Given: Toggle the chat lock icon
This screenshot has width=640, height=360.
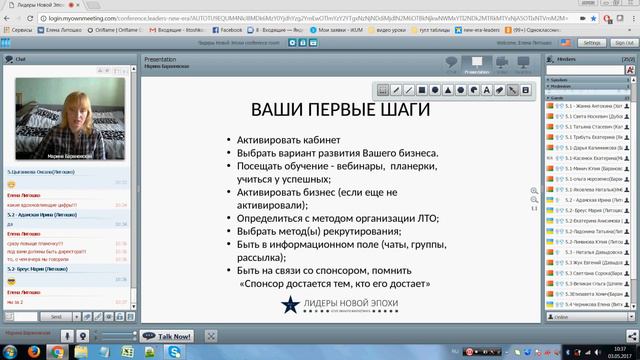Looking at the screenshot, I should 120,317.
